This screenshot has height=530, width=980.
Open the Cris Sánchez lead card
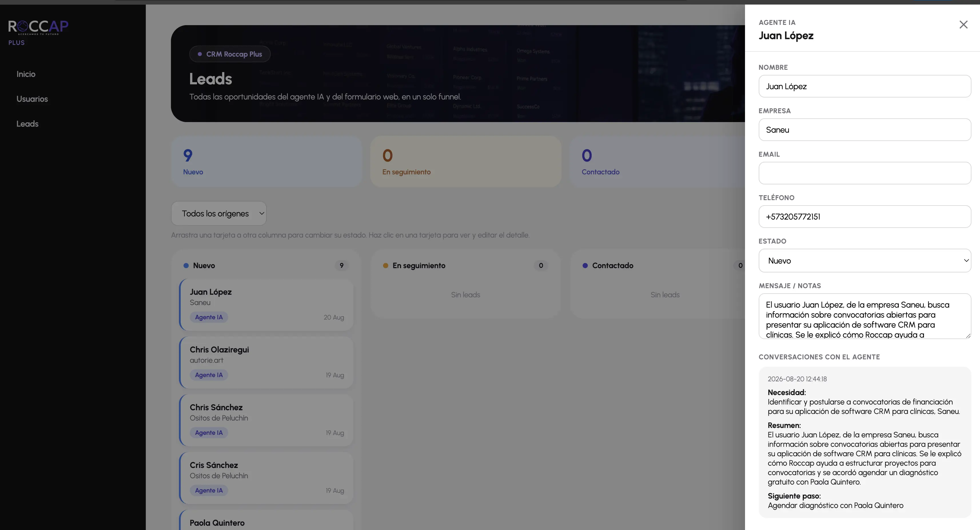[x=266, y=478]
